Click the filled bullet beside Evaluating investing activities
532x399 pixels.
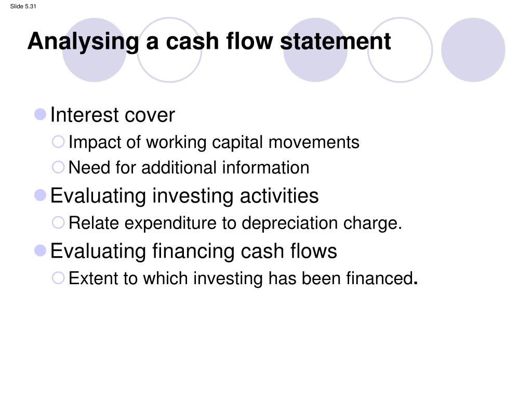41,195
